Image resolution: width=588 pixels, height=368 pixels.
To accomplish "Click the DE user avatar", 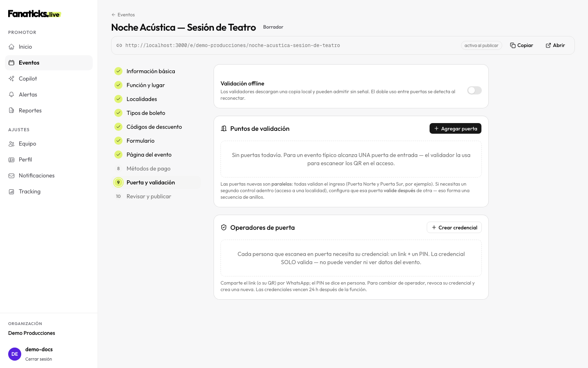I will 15,354.
